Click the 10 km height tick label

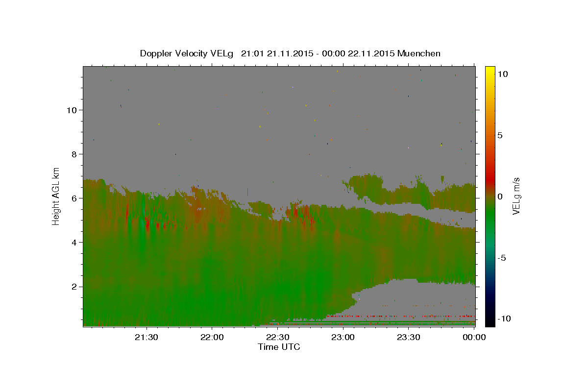pos(72,110)
